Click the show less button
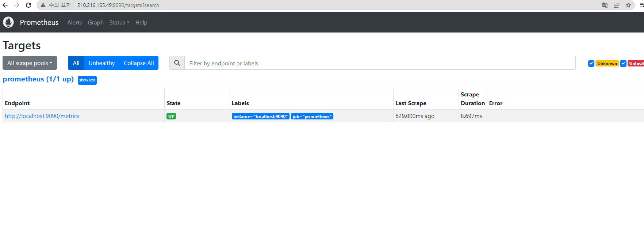 pyautogui.click(x=87, y=80)
